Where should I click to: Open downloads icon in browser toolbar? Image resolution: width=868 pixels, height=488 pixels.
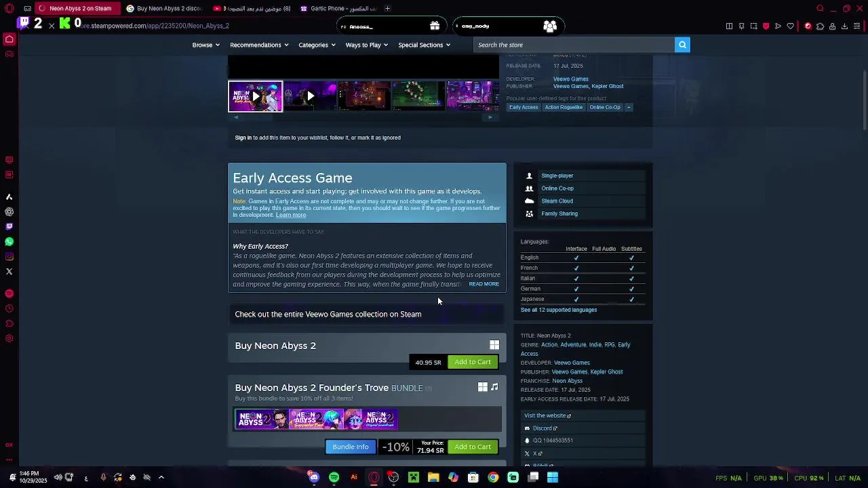click(844, 26)
